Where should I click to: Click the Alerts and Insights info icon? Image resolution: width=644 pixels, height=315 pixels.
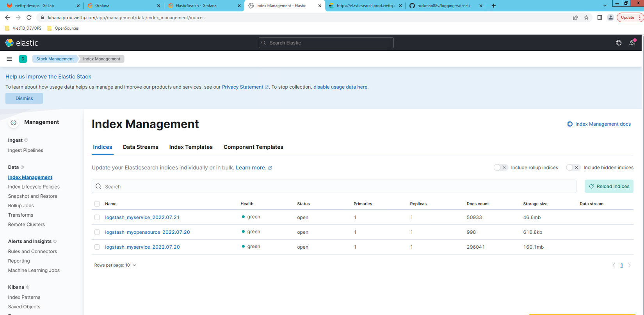[55, 241]
